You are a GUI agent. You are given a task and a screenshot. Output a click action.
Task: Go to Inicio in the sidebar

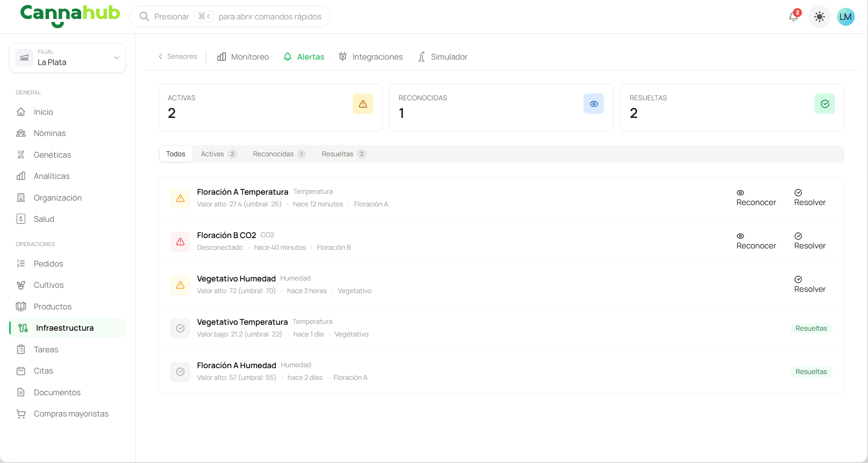pos(67,112)
